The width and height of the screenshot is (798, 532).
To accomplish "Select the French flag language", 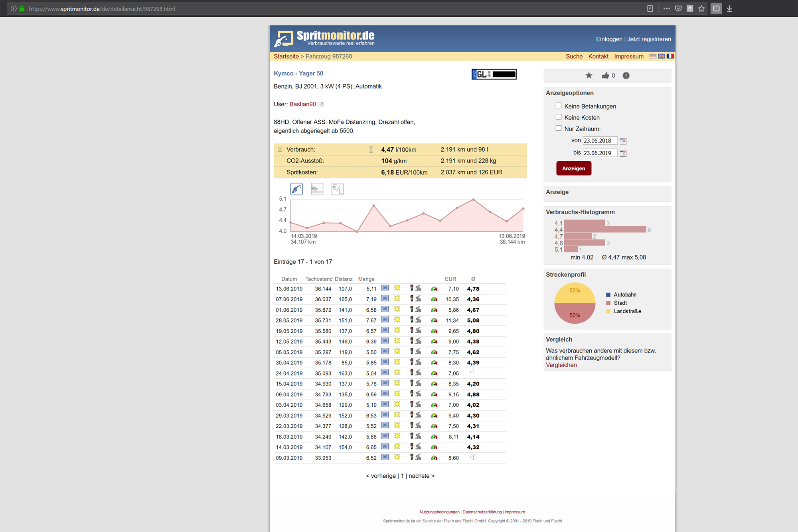I will (x=670, y=56).
